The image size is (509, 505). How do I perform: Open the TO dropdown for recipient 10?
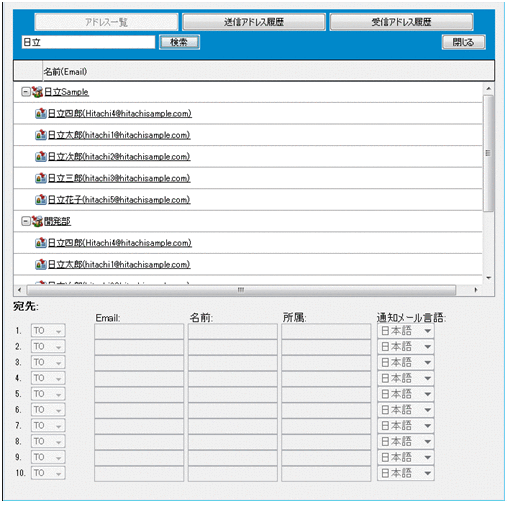[48, 473]
